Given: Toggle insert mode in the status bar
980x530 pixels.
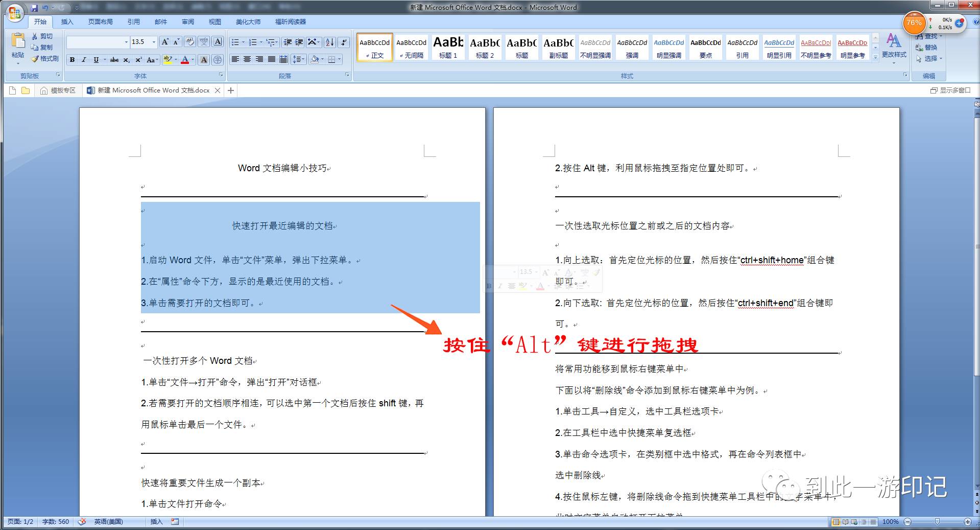Looking at the screenshot, I should coord(156,522).
